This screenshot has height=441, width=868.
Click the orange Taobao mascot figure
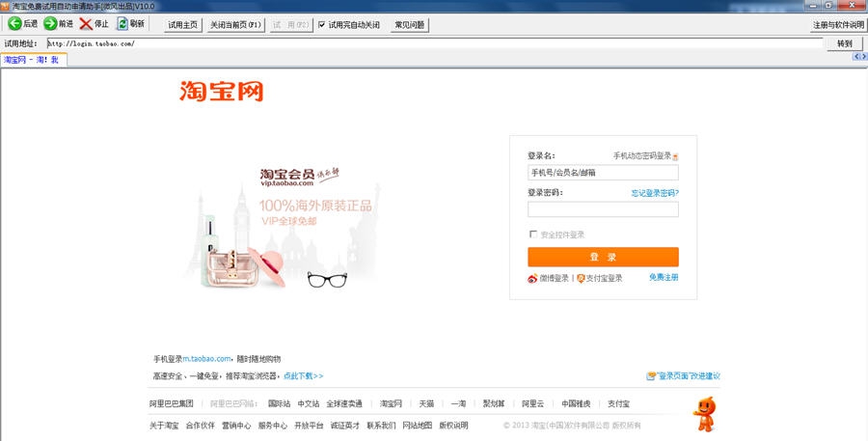click(x=704, y=414)
